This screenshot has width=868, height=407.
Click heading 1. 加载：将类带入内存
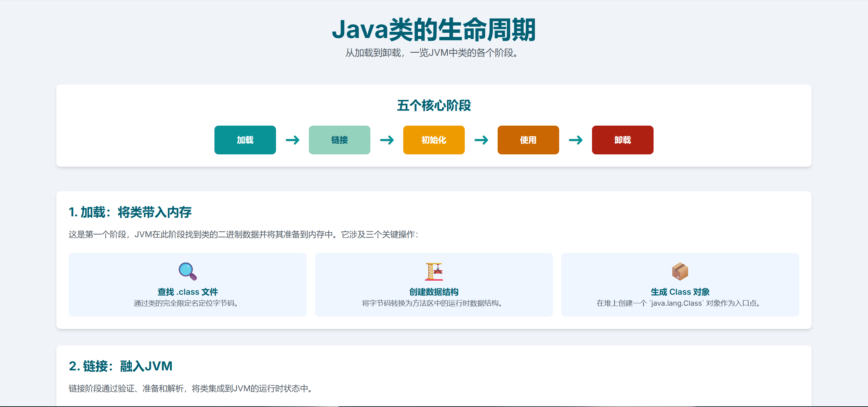(130, 212)
